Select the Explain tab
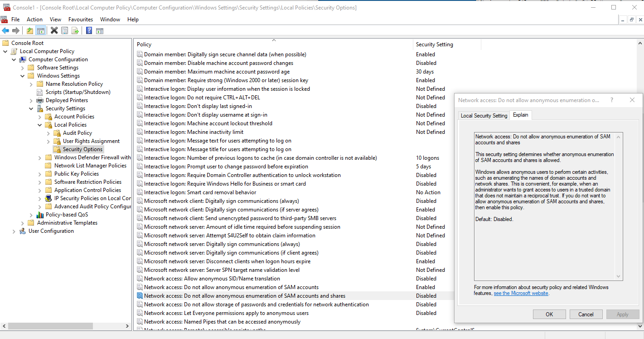 (x=520, y=115)
